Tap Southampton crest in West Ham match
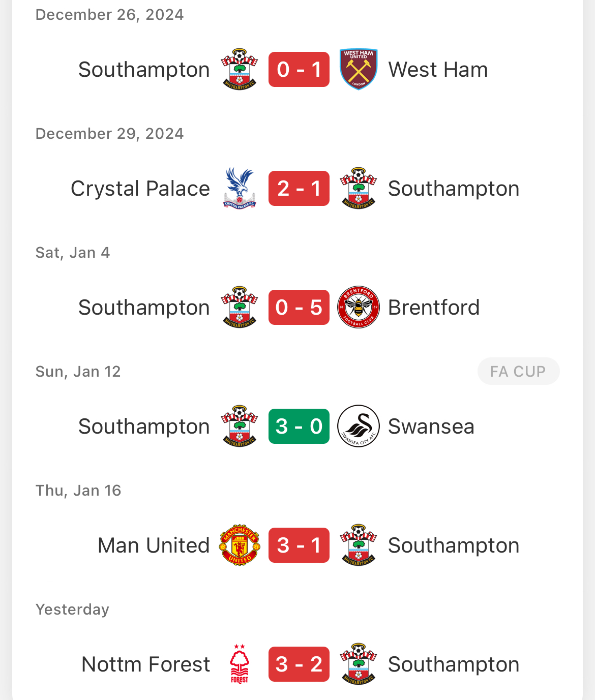The image size is (595, 700). click(x=240, y=70)
